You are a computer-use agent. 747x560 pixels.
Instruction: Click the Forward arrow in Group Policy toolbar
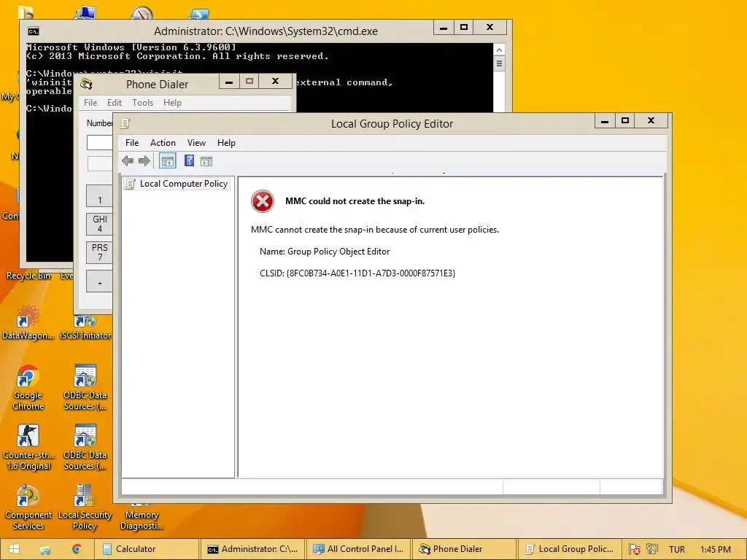click(144, 161)
